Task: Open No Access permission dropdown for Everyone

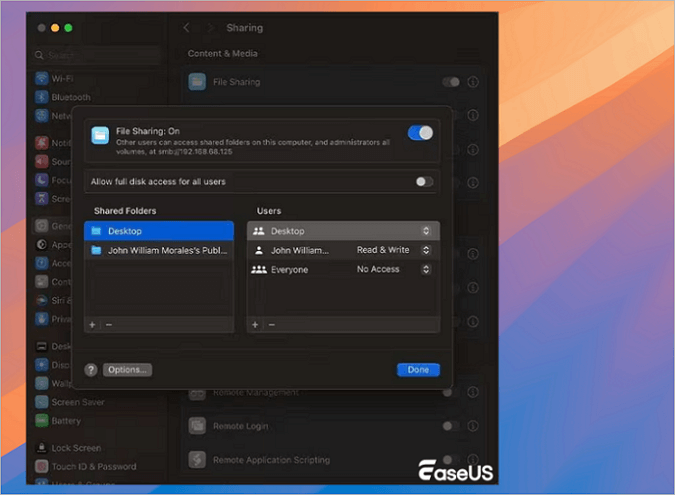Action: [426, 269]
